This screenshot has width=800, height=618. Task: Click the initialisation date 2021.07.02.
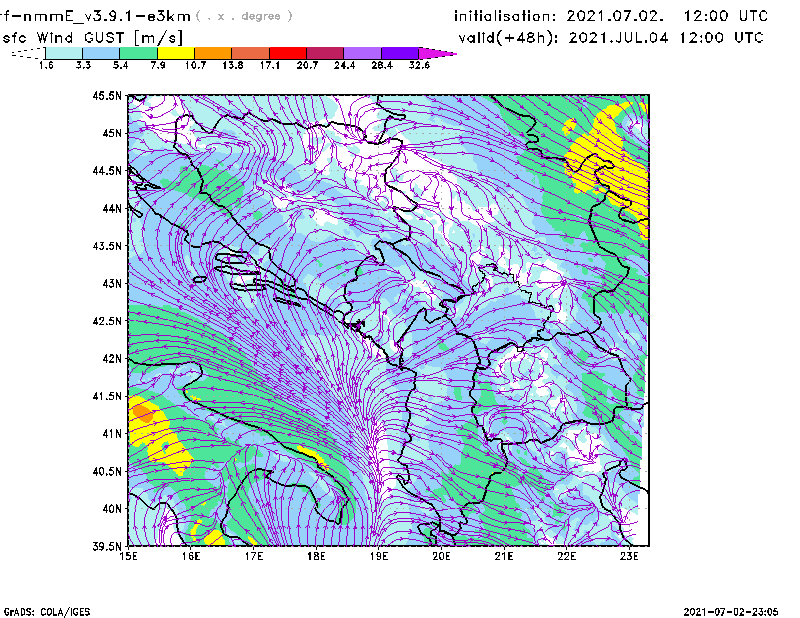pos(615,16)
